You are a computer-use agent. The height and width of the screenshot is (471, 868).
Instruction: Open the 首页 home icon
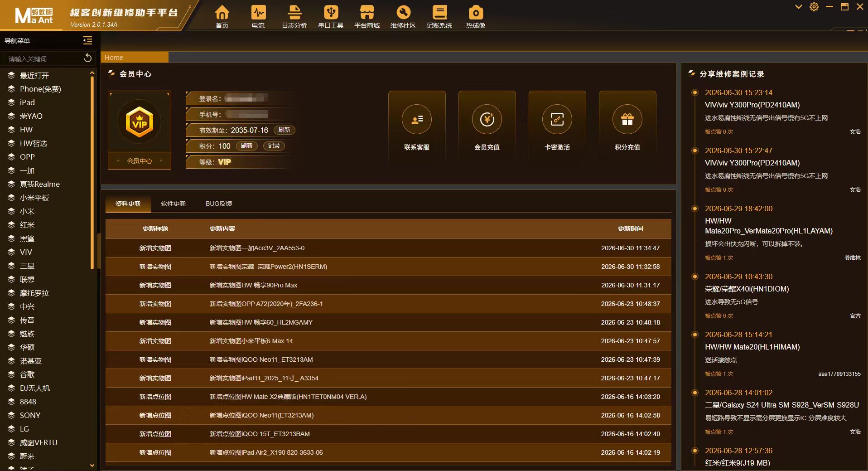pyautogui.click(x=222, y=17)
